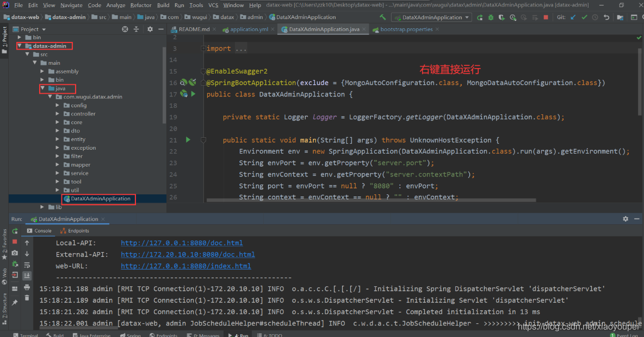Jump down with the console down arrow
Viewport: 644px width, 337px height.
27,254
